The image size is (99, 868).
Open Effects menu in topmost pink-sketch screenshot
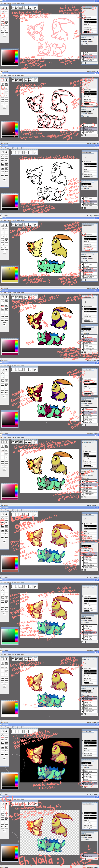[14, 3]
